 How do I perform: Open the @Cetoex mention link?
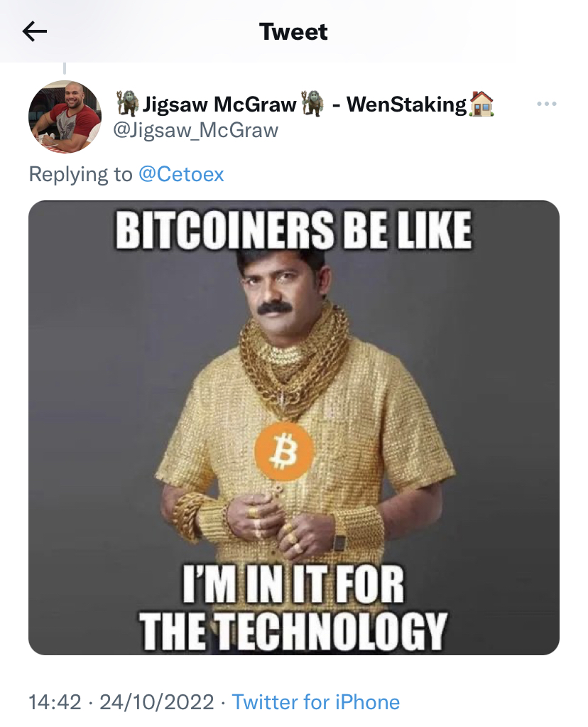[181, 174]
